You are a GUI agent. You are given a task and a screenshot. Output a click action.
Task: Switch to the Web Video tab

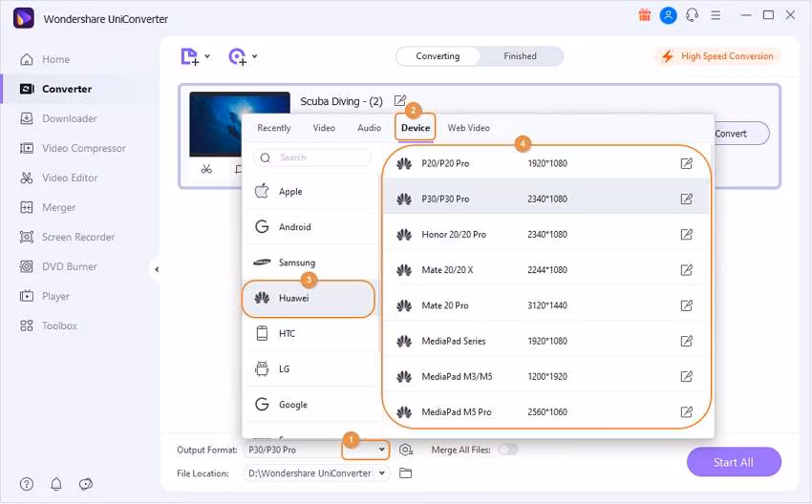point(469,128)
